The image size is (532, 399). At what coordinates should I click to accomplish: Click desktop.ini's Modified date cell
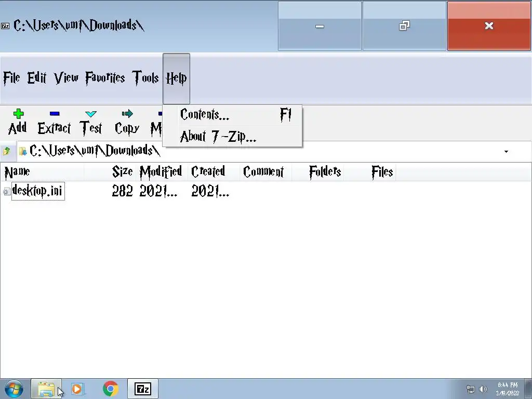158,191
